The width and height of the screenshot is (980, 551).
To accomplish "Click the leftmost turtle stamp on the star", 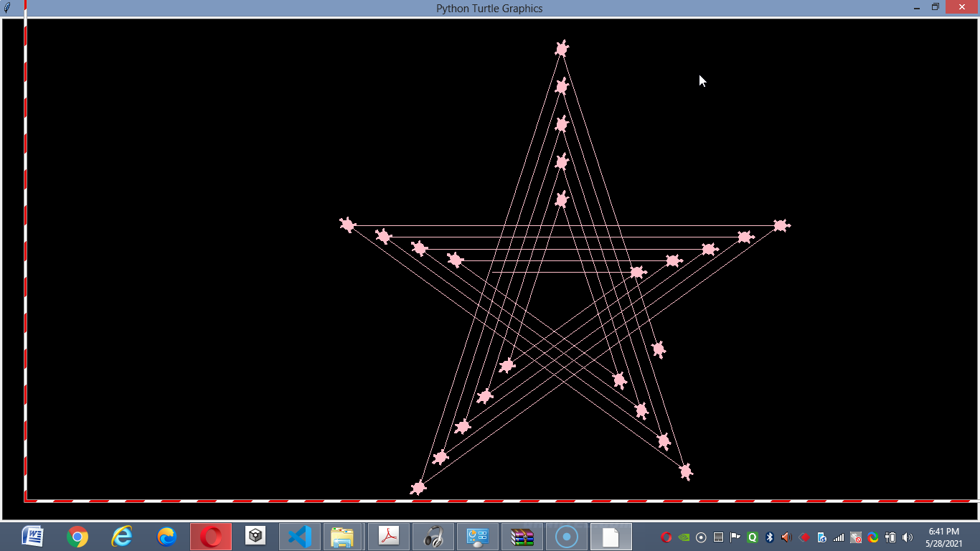I will [x=348, y=225].
